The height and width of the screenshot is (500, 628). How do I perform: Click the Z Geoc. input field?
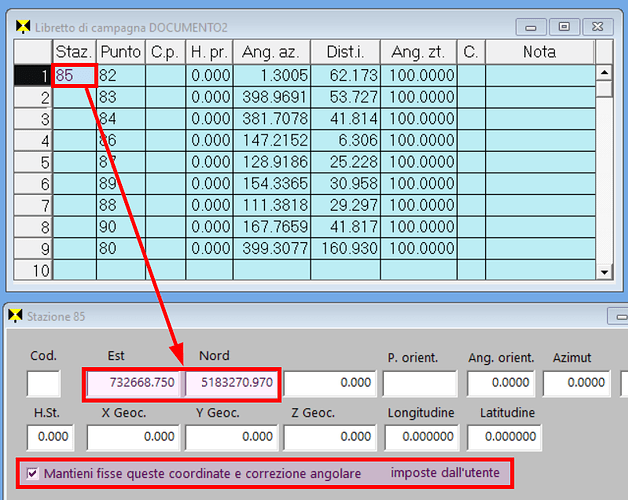(330, 438)
